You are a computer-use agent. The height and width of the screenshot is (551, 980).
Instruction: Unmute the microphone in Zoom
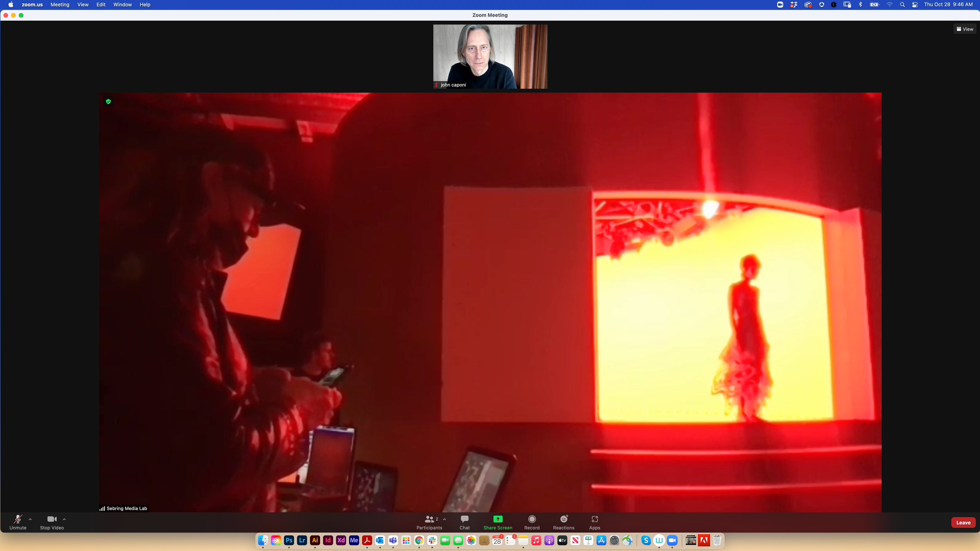tap(18, 522)
